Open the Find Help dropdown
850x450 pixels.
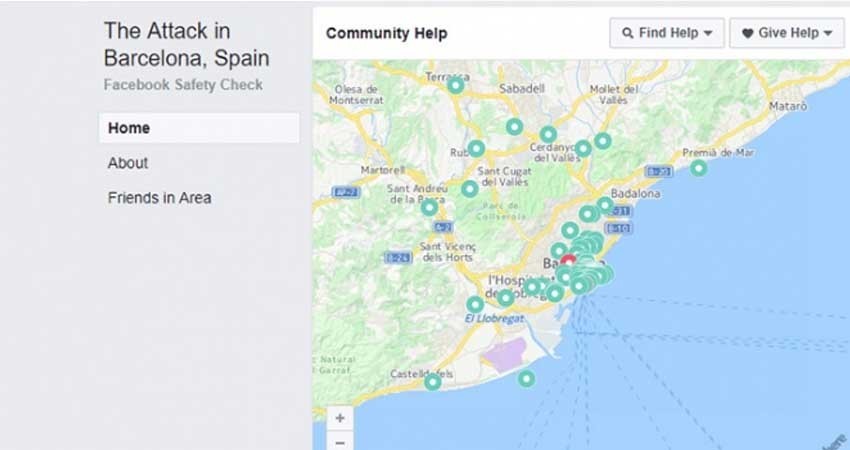[667, 33]
